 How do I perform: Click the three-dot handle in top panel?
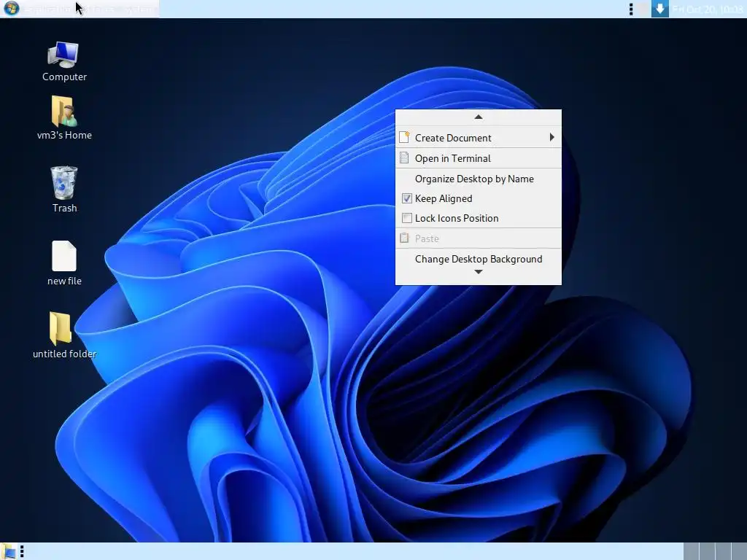point(631,9)
